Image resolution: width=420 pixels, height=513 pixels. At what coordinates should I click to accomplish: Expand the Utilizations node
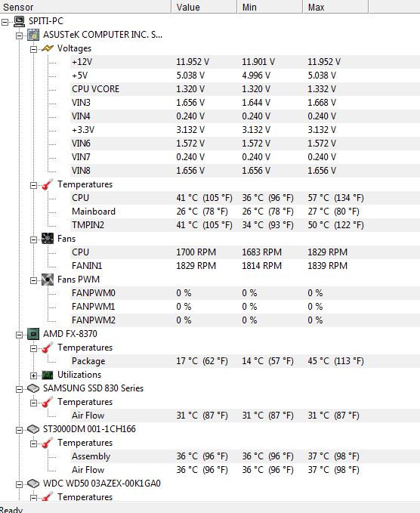click(x=34, y=375)
